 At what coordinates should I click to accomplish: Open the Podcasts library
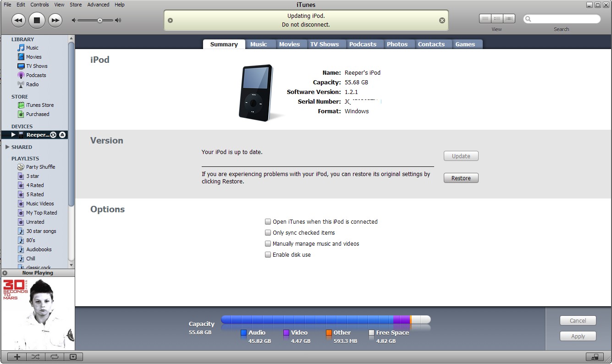(36, 75)
